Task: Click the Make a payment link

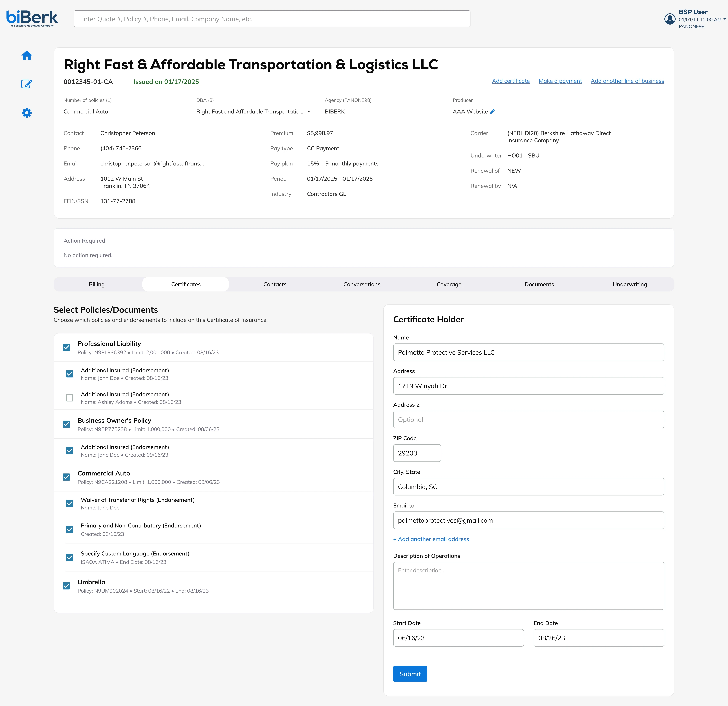Action: pyautogui.click(x=560, y=81)
